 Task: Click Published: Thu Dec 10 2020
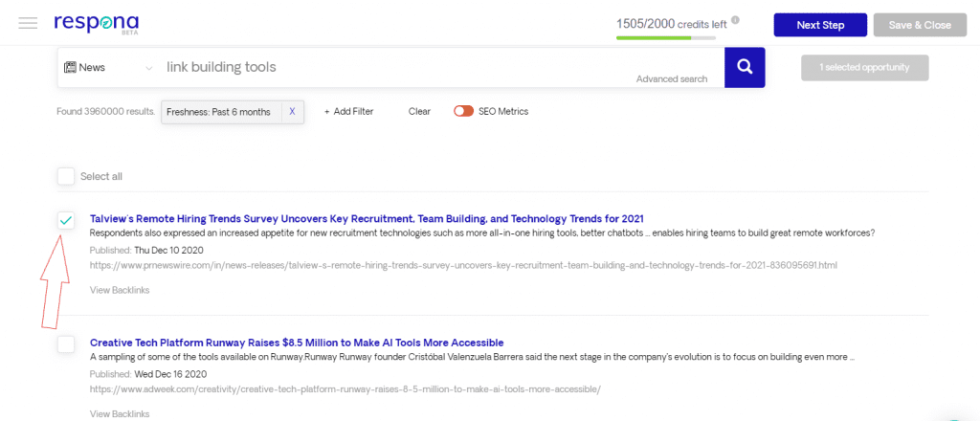(146, 250)
